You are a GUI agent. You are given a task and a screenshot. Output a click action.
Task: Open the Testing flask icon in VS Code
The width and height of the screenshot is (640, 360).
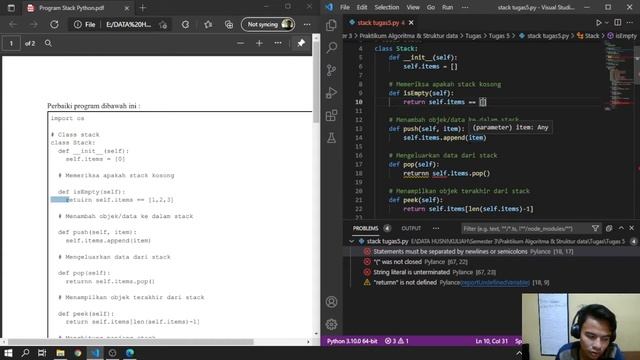click(331, 138)
